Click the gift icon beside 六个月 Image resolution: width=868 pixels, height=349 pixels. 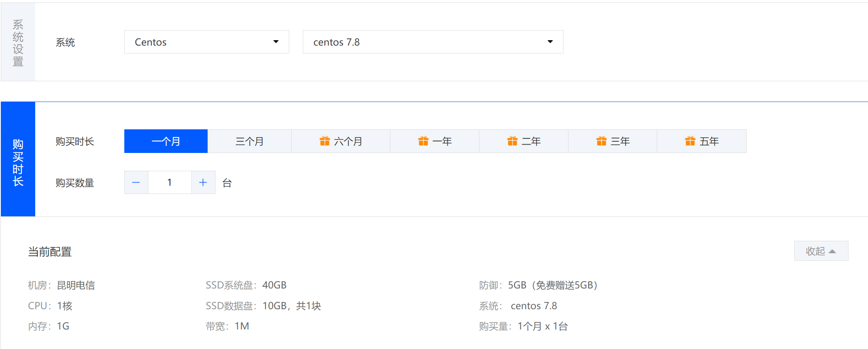tap(325, 141)
